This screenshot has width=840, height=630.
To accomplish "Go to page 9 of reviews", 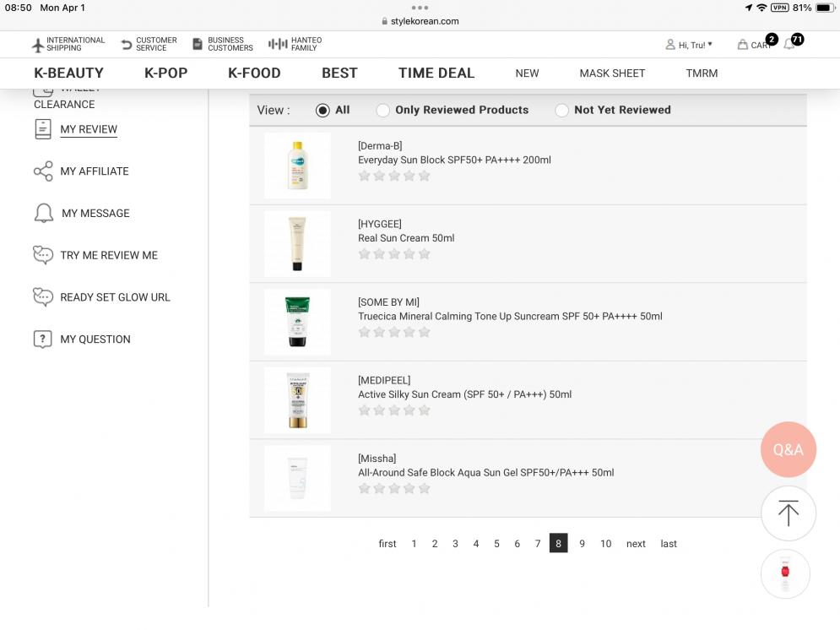I will click(x=582, y=544).
